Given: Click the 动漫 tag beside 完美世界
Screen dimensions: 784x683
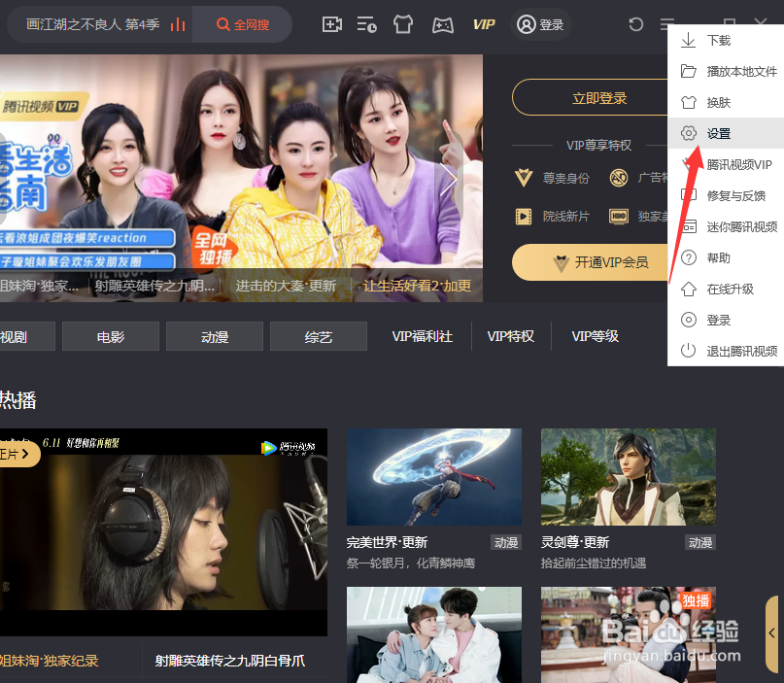Looking at the screenshot, I should tap(506, 542).
